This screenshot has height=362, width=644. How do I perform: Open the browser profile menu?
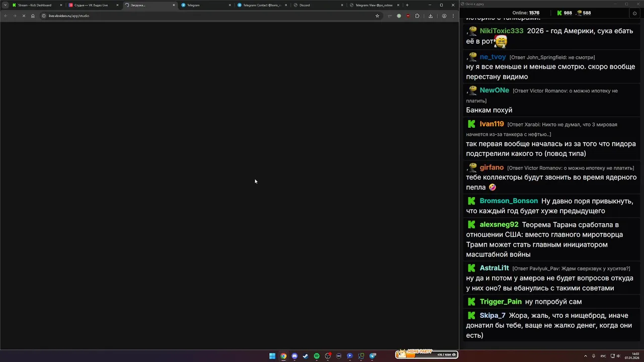(x=444, y=16)
